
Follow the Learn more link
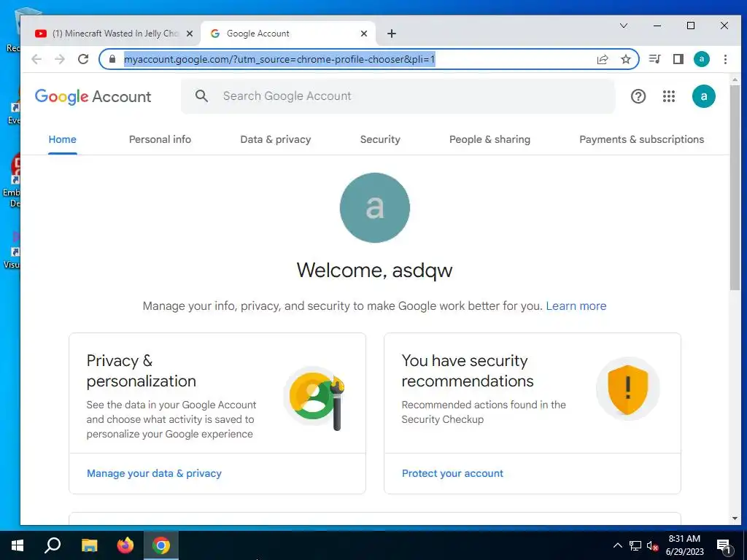coord(576,306)
